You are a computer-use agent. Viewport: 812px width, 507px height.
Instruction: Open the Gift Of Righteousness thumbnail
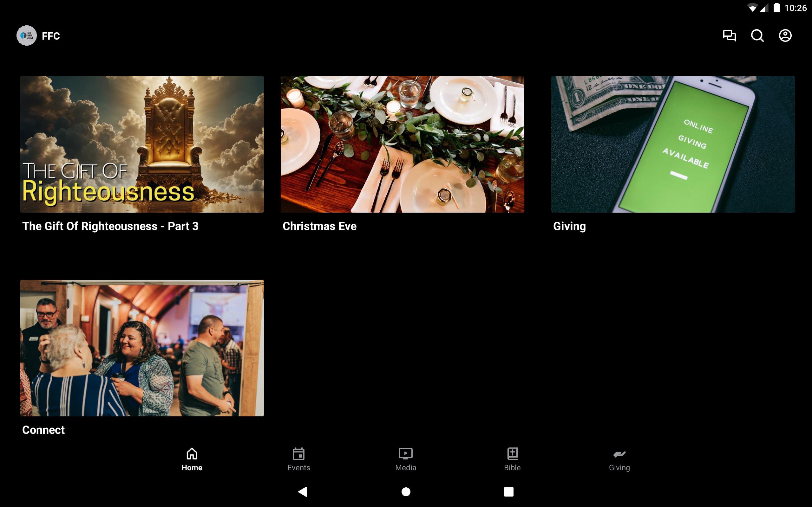(x=142, y=144)
